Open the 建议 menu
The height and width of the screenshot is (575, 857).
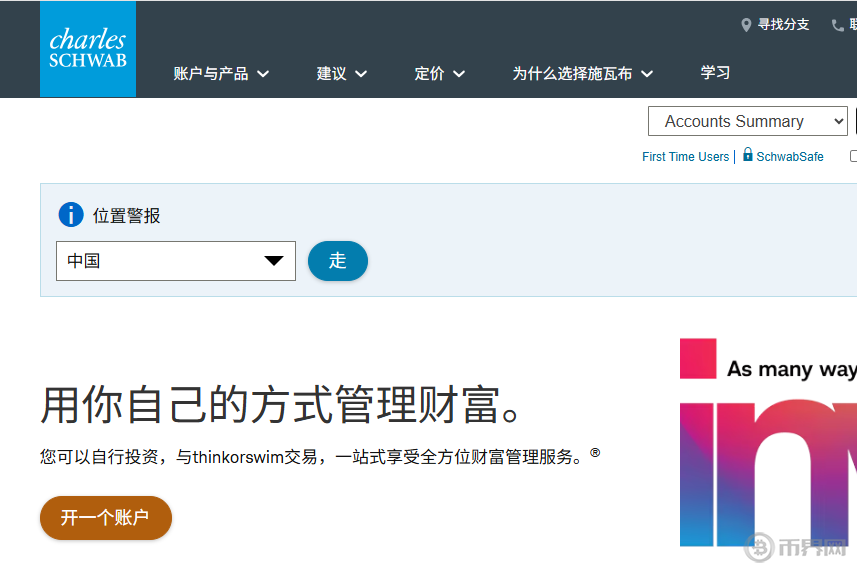342,74
